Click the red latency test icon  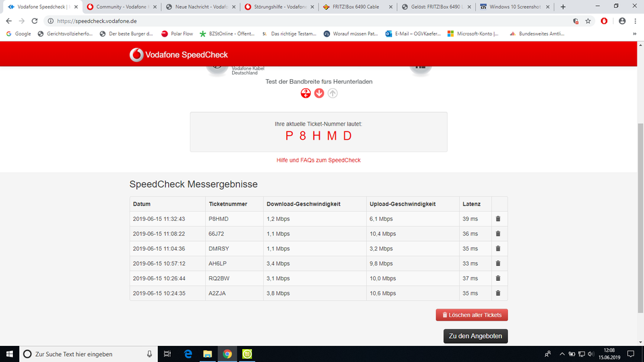pyautogui.click(x=306, y=93)
